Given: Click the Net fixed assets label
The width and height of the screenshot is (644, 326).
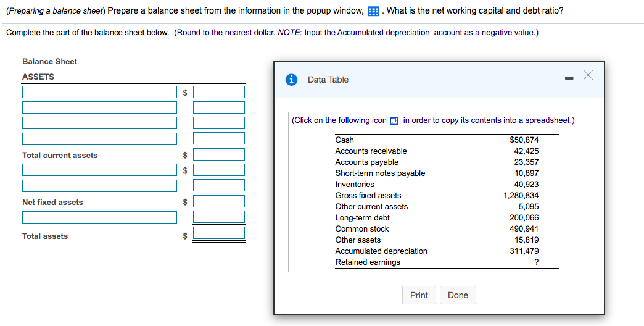Looking at the screenshot, I should pos(52,202).
